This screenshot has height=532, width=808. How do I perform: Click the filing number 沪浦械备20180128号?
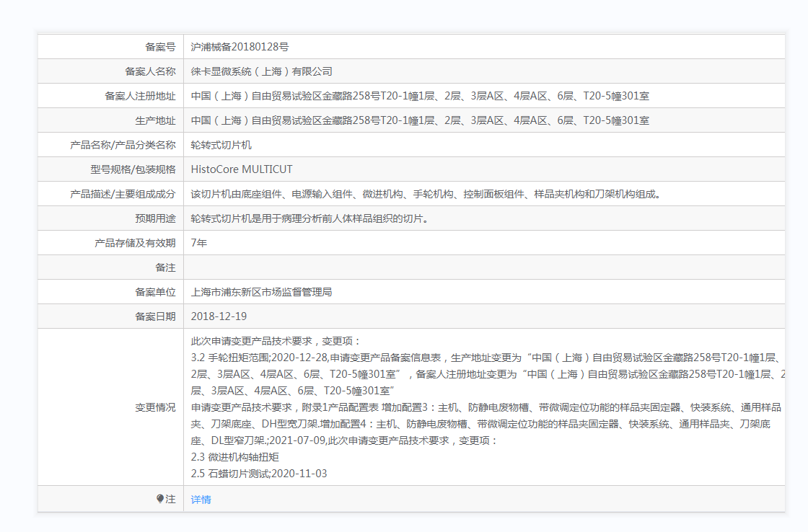[240, 47]
